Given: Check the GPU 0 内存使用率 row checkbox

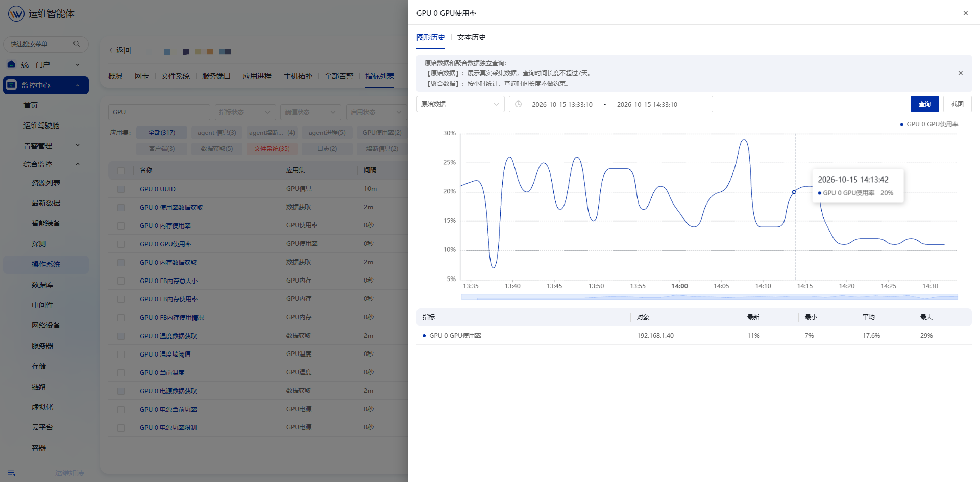Looking at the screenshot, I should click(x=121, y=226).
